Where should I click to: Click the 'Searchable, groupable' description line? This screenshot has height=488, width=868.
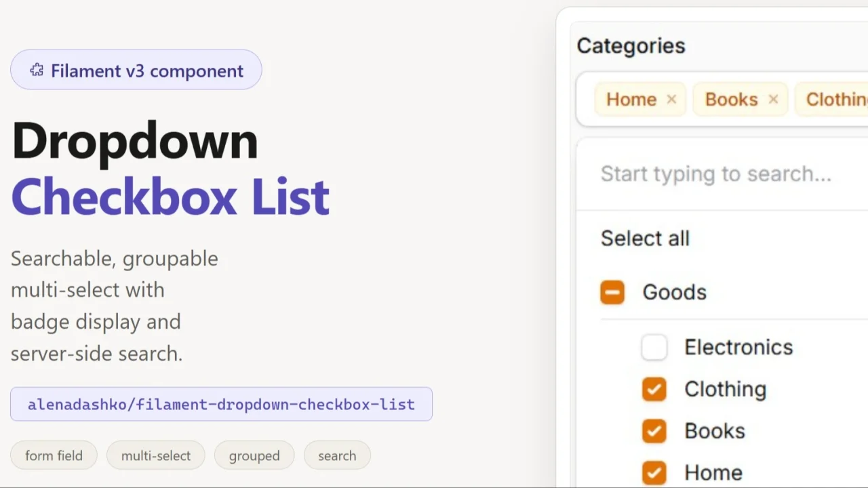point(115,258)
